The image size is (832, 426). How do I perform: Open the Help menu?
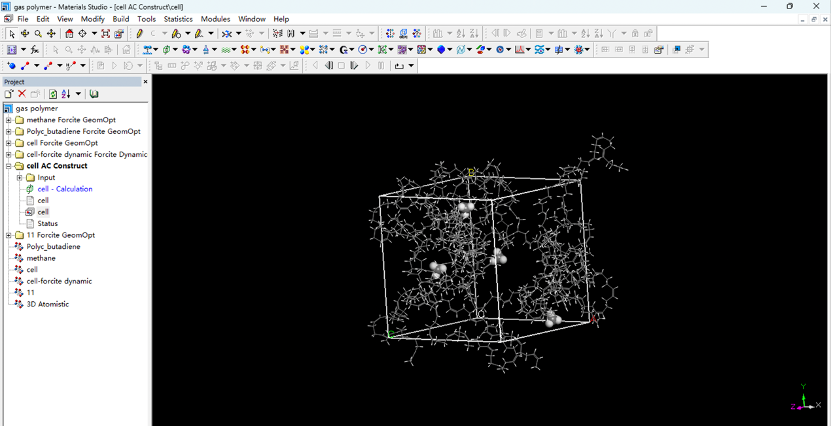281,19
